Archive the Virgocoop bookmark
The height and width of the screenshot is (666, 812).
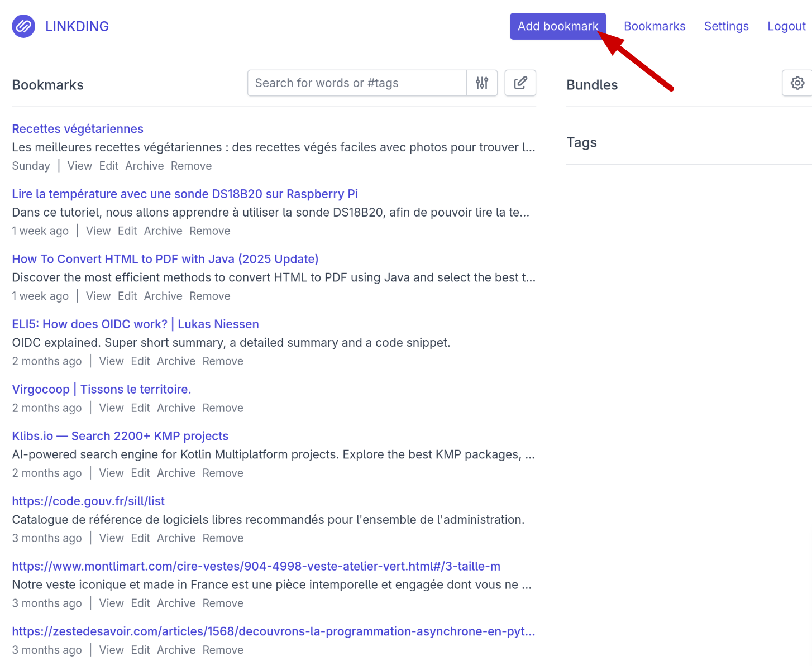[176, 408]
